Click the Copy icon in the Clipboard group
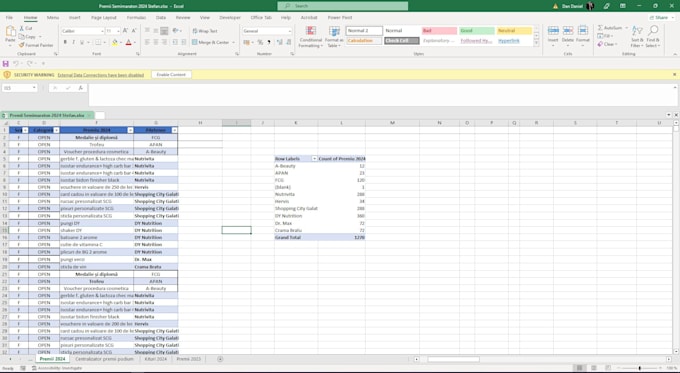 pyautogui.click(x=22, y=37)
